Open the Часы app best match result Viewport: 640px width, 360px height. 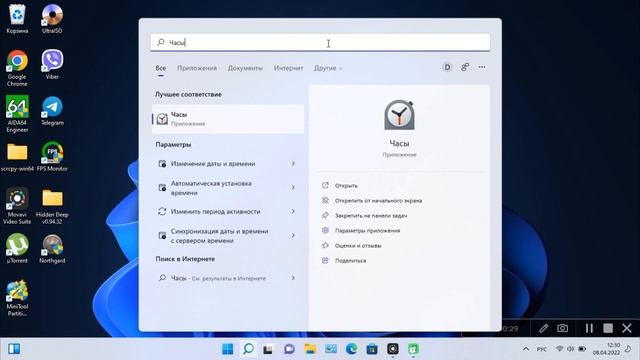(228, 119)
